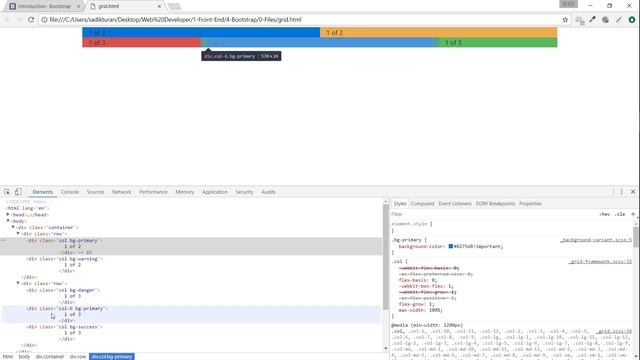This screenshot has height=360, width=640.
Task: Close the DevTools panel
Action: 633,191
